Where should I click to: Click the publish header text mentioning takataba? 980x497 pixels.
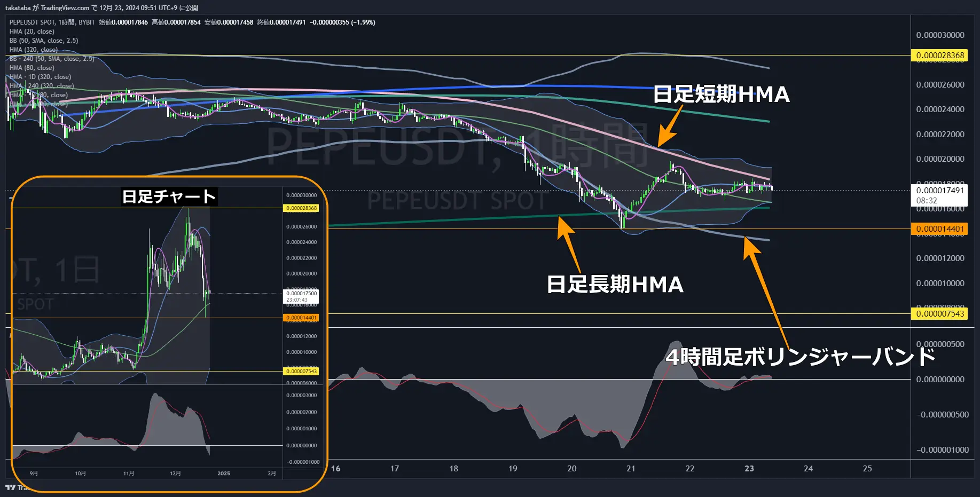coord(101,7)
